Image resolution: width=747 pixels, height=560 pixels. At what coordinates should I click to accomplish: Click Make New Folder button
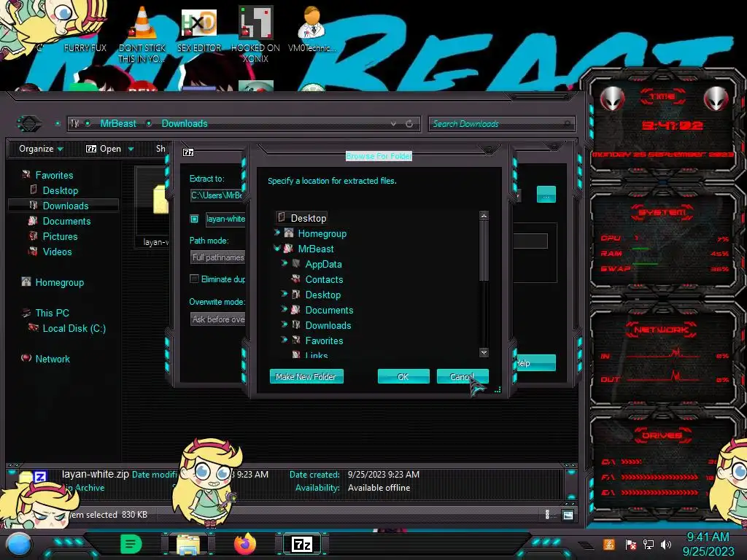(x=306, y=377)
